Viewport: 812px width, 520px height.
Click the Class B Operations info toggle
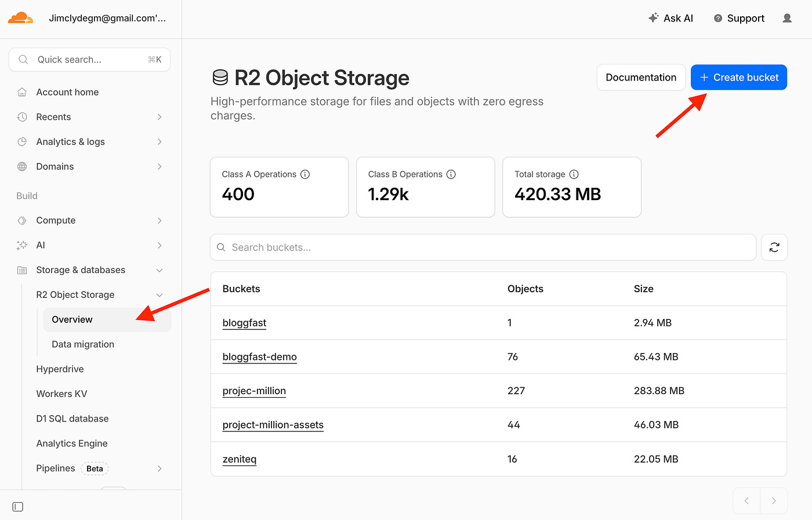(x=451, y=174)
